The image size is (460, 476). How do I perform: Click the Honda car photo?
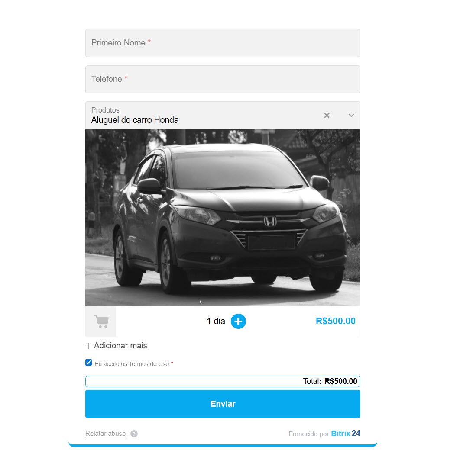[x=223, y=217]
